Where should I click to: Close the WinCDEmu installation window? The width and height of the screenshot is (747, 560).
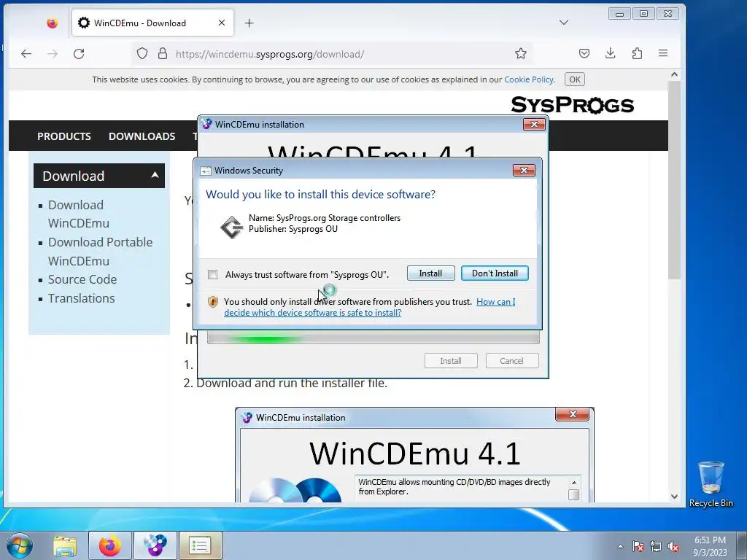(x=534, y=124)
